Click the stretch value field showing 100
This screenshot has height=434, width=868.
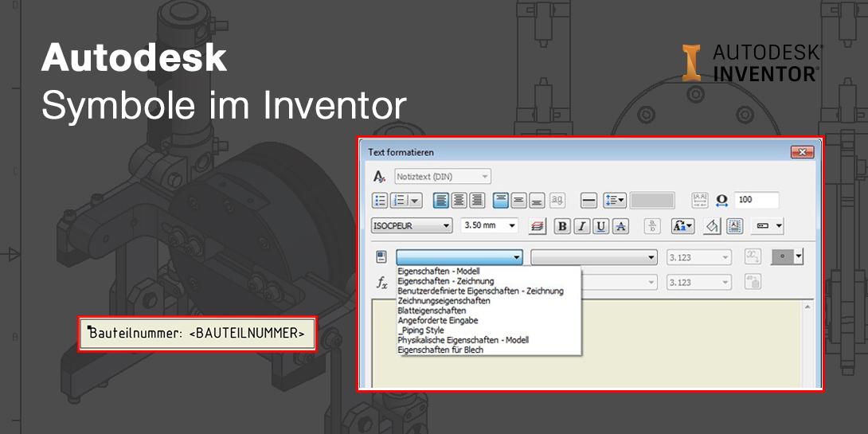[757, 200]
